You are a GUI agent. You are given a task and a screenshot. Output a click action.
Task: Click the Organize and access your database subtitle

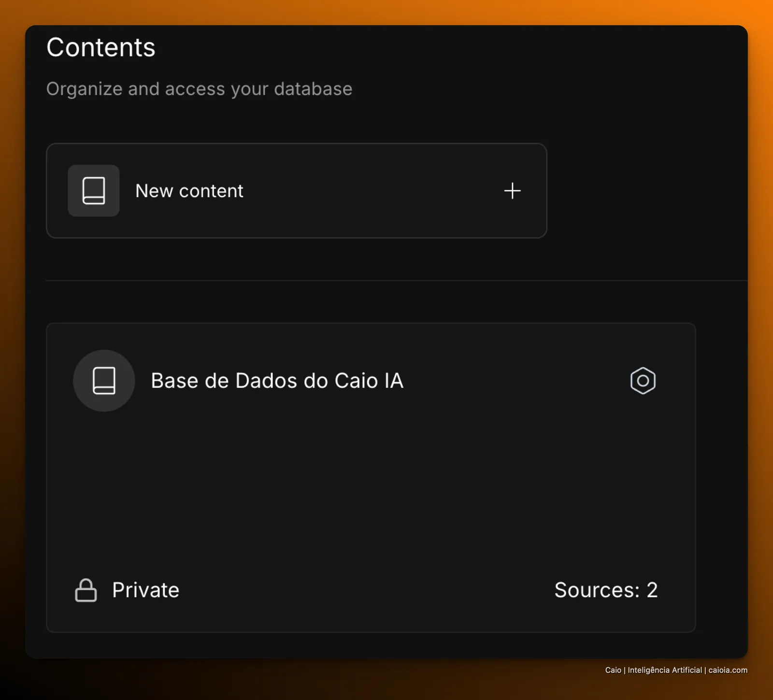pyautogui.click(x=199, y=89)
